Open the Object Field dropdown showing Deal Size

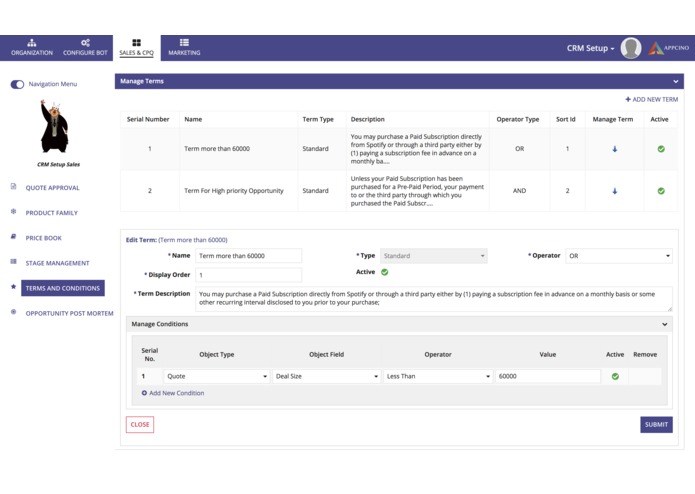point(326,376)
